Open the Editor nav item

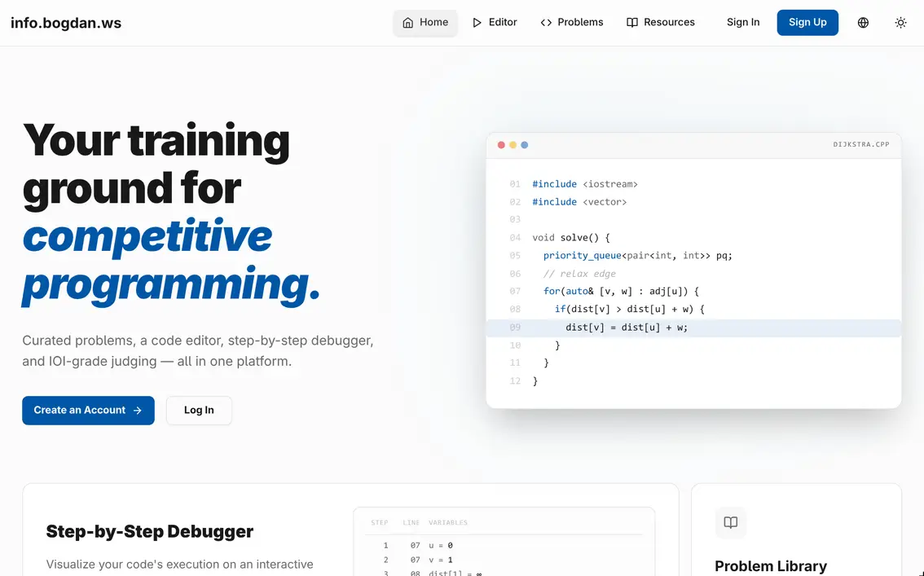tap(495, 22)
